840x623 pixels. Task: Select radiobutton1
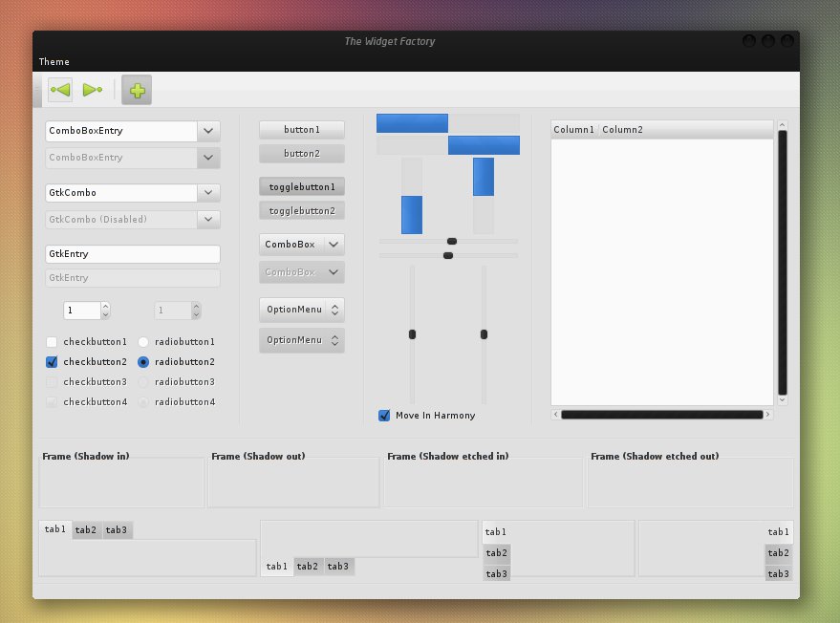[143, 342]
